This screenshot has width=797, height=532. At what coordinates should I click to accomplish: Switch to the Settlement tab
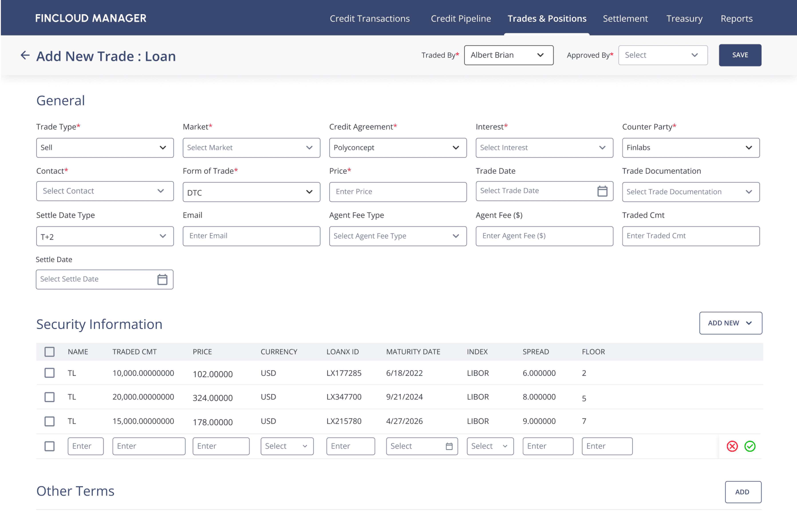pyautogui.click(x=625, y=18)
